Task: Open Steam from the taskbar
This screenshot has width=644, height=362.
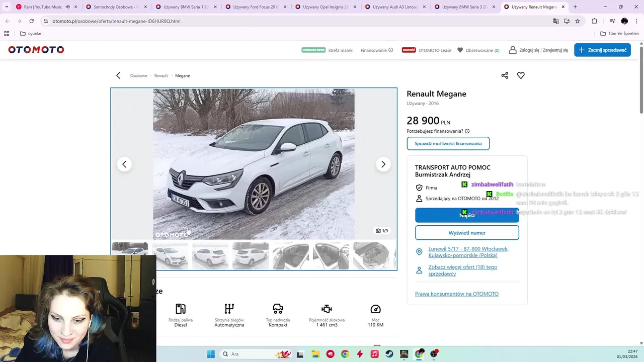Action: click(389, 354)
